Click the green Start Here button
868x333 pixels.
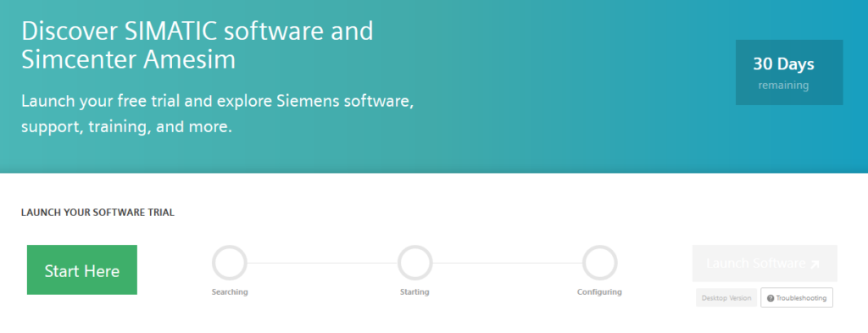click(x=82, y=270)
